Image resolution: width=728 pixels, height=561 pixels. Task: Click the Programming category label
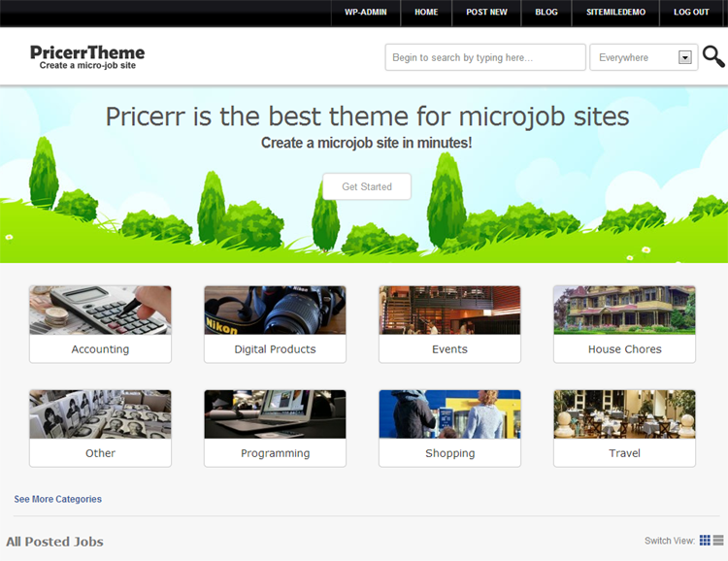coord(275,453)
